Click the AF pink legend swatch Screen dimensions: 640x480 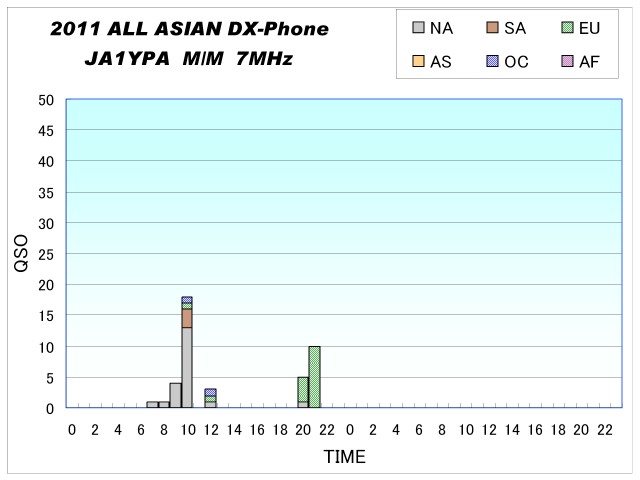click(567, 61)
